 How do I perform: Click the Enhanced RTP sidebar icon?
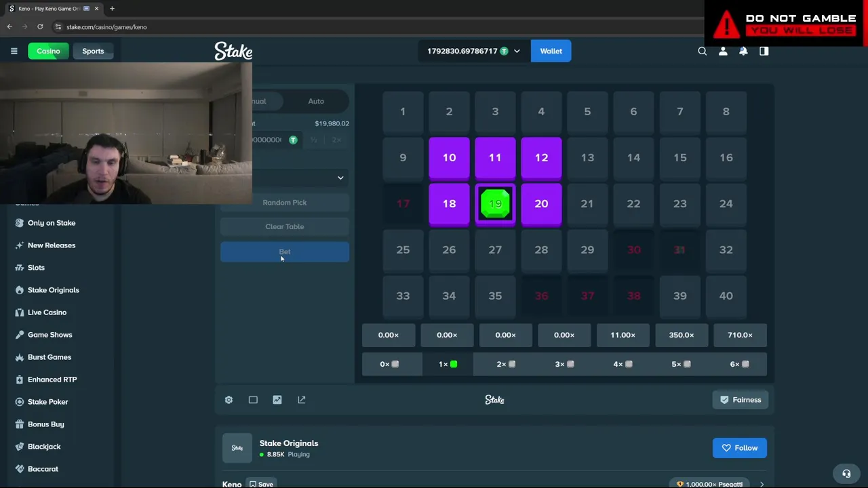[20, 380]
